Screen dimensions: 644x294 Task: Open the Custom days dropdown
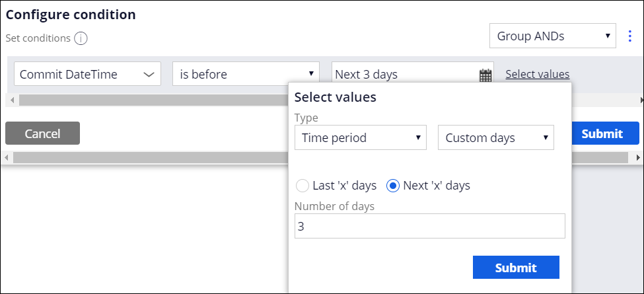pyautogui.click(x=496, y=137)
